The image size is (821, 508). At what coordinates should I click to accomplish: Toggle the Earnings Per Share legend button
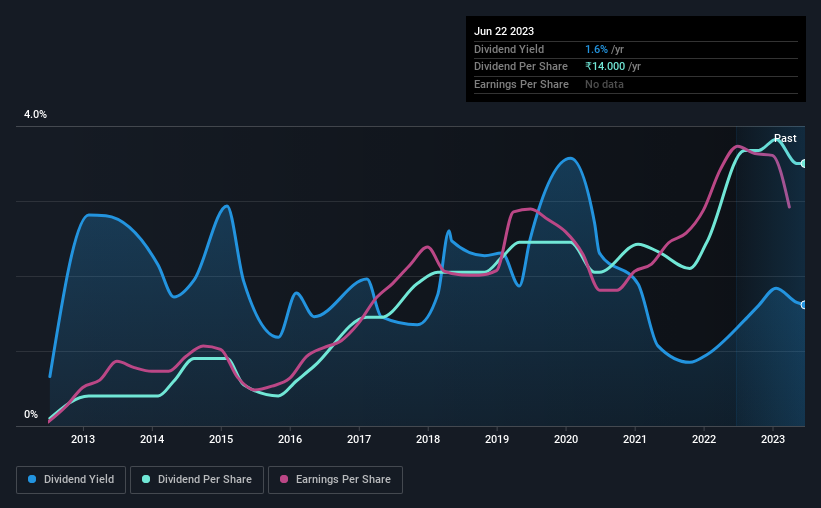(x=335, y=480)
